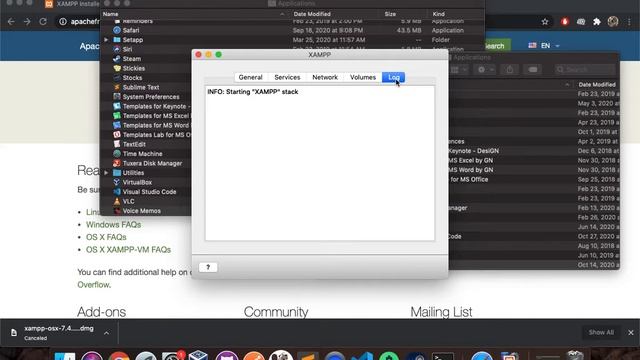Bookmark page with the star icon
Viewport: 640px width, 360px height.
(545, 22)
